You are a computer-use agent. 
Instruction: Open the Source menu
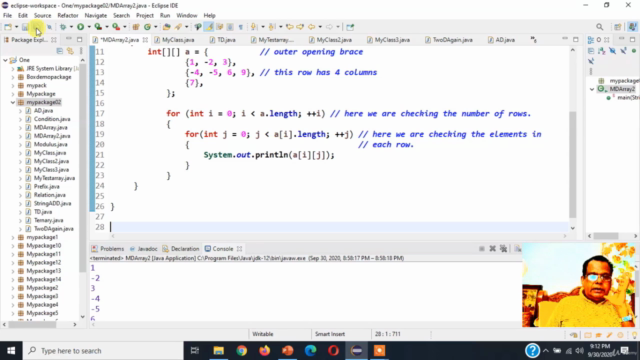[42, 16]
